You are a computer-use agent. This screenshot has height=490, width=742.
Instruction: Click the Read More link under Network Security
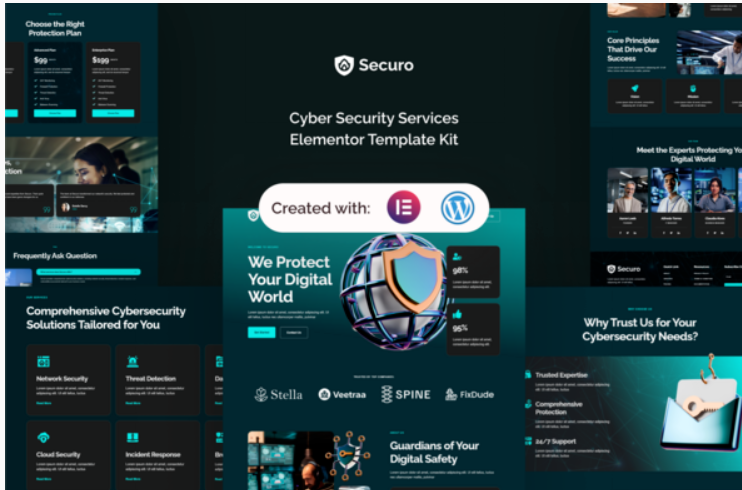click(x=44, y=403)
